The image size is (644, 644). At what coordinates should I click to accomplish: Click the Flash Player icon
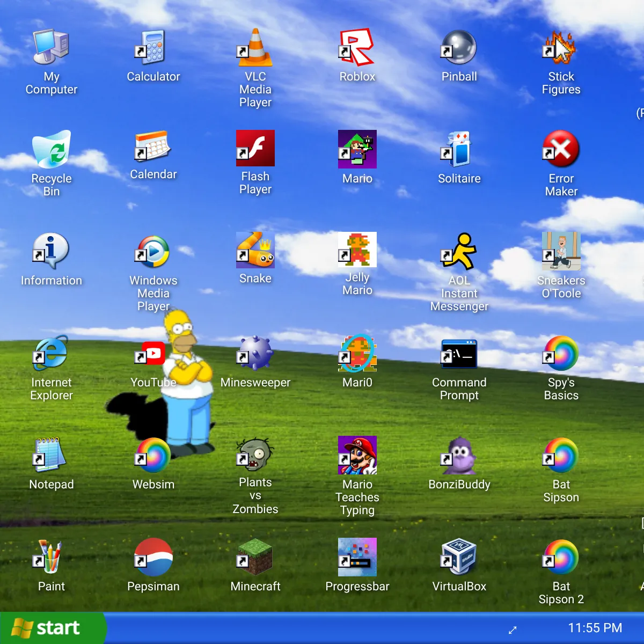coord(255,148)
